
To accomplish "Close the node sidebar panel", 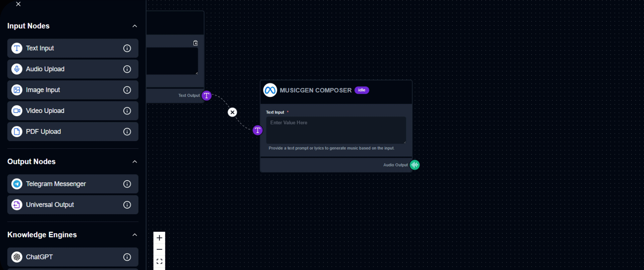I will 18,4.
